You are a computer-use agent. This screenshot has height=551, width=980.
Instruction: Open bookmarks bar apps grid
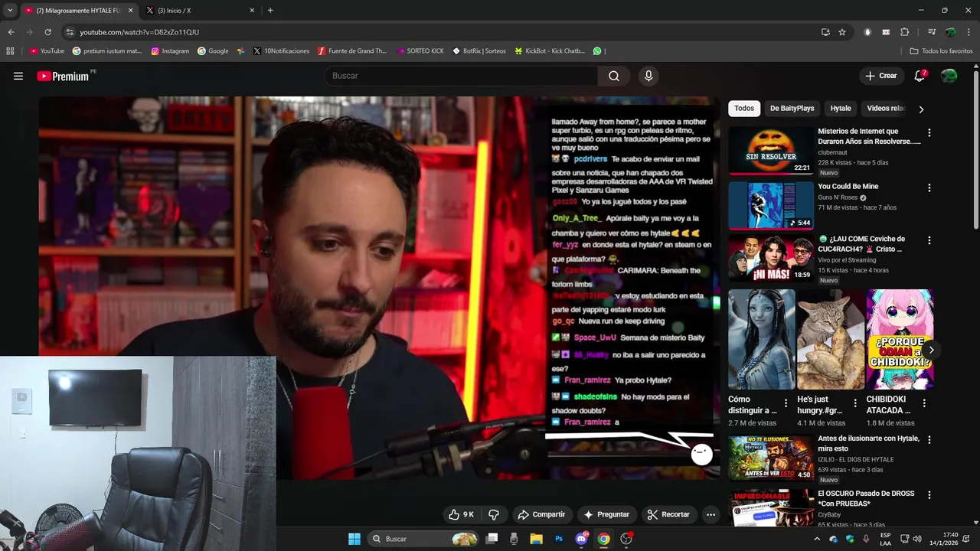[x=10, y=51]
